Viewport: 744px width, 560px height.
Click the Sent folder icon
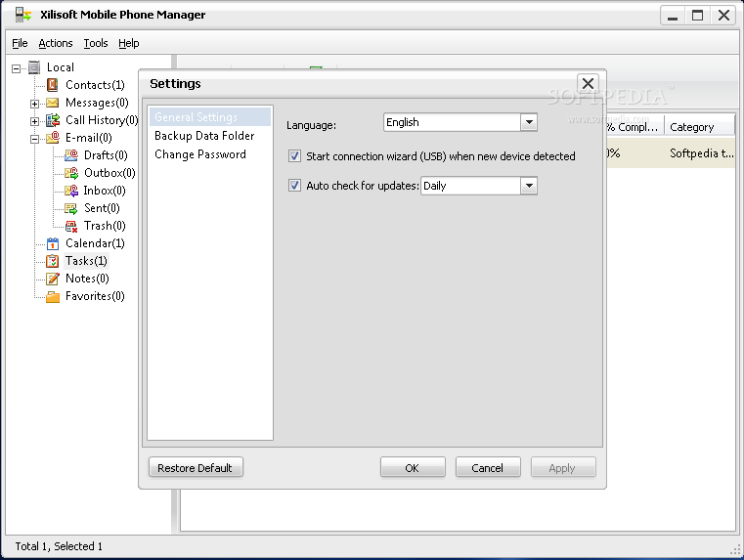tap(71, 208)
